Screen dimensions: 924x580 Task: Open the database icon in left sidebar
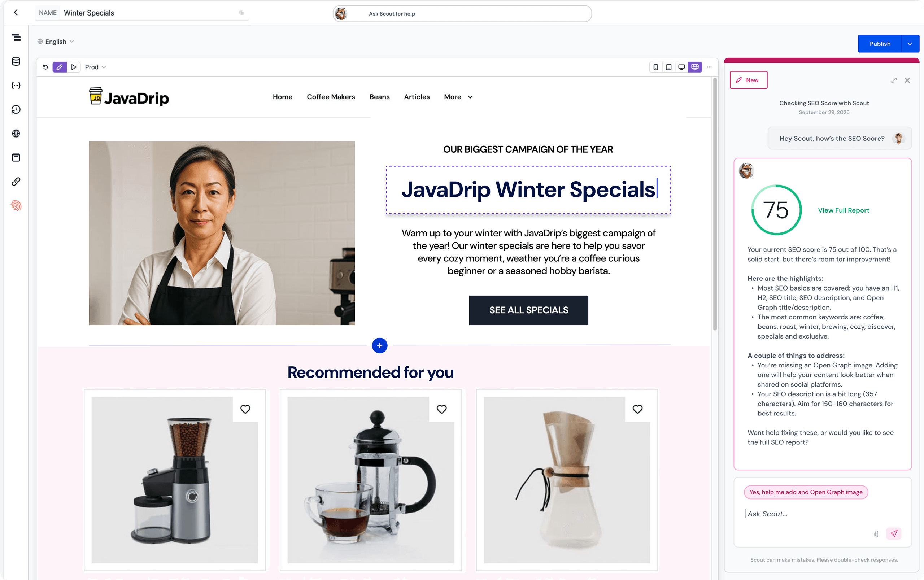click(x=16, y=61)
